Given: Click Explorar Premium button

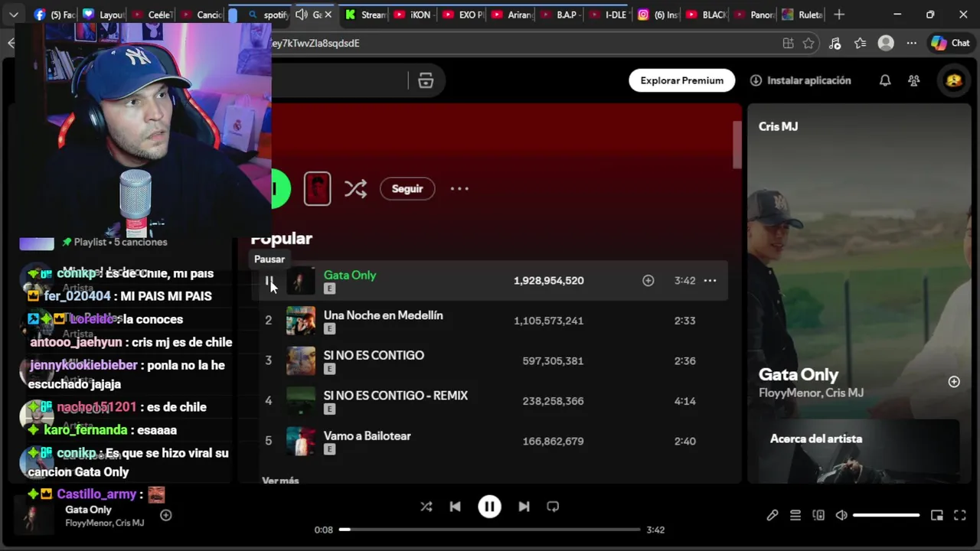Looking at the screenshot, I should [x=681, y=80].
